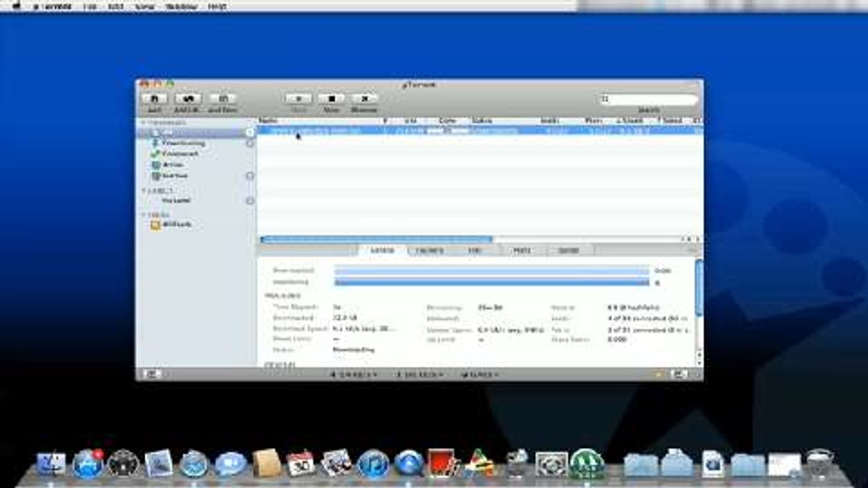The image size is (868, 488).
Task: Open the download speed limit dropdown in status bar
Action: (353, 374)
